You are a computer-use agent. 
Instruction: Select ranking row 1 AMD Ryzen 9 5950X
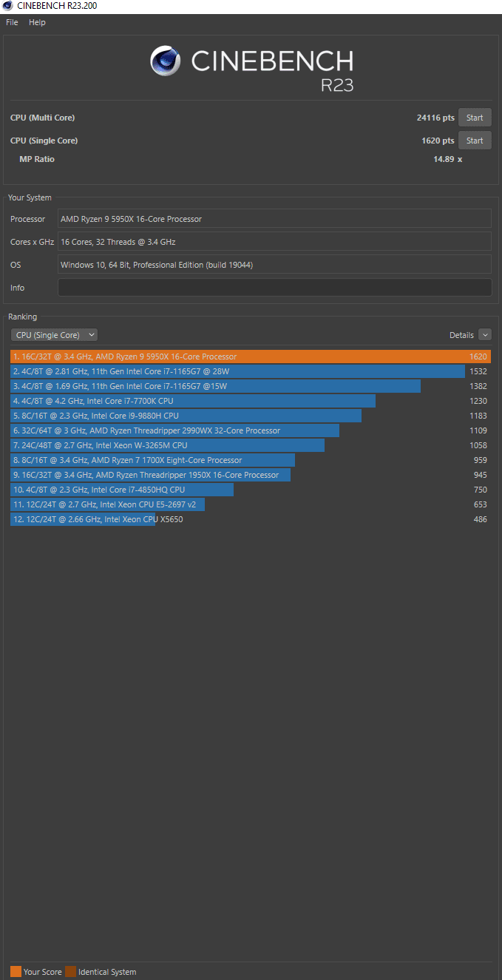251,356
